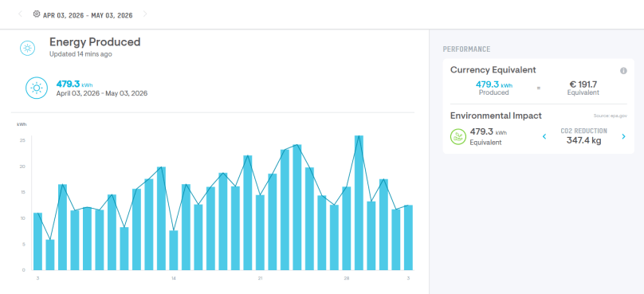Show next environmental metric after CO2 Reduction
This screenshot has height=294, width=644.
coord(623,136)
